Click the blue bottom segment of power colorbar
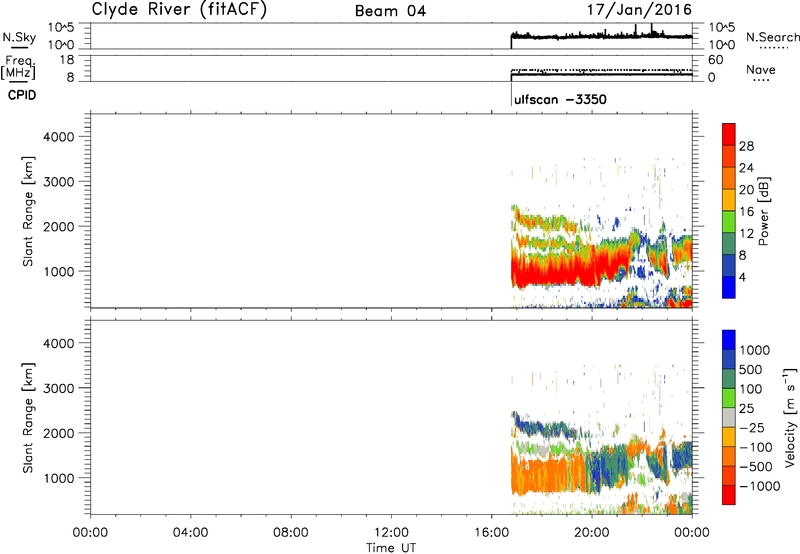This screenshot has width=800, height=554. 729,287
